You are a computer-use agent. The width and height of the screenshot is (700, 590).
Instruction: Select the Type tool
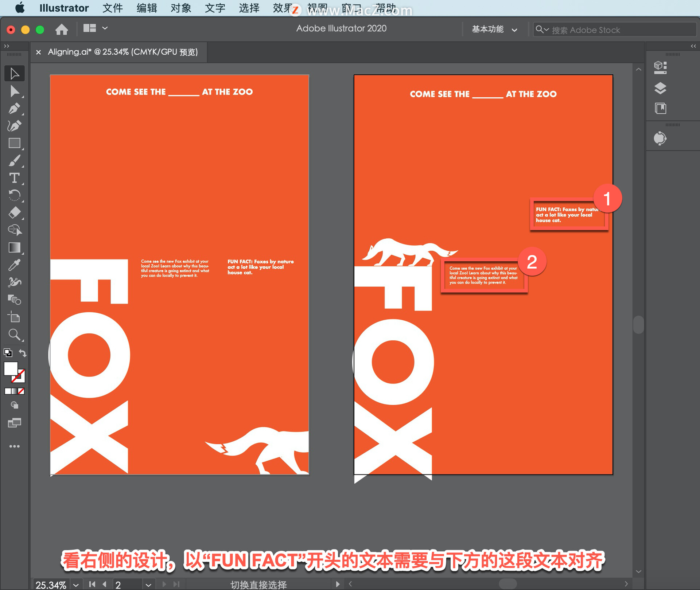15,178
